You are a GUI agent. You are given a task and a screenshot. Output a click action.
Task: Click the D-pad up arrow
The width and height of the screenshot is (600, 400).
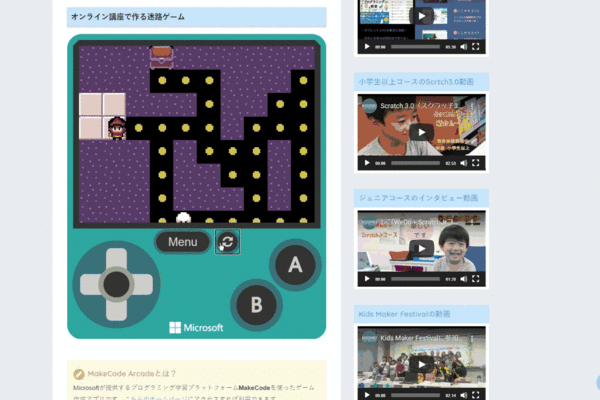click(x=116, y=259)
